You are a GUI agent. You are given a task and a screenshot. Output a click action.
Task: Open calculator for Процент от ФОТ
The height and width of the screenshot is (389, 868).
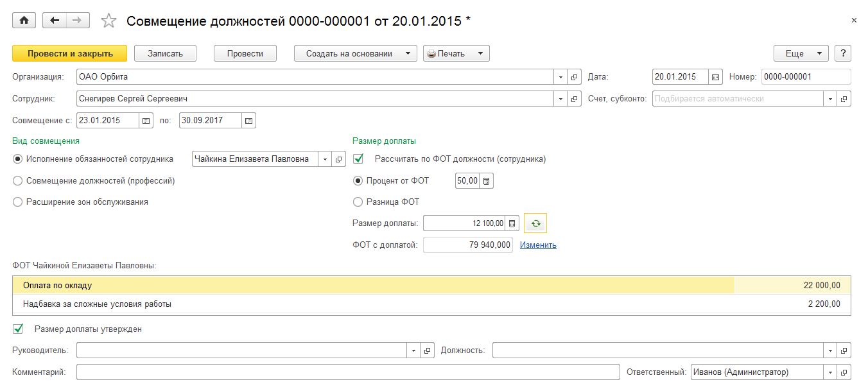click(x=487, y=181)
